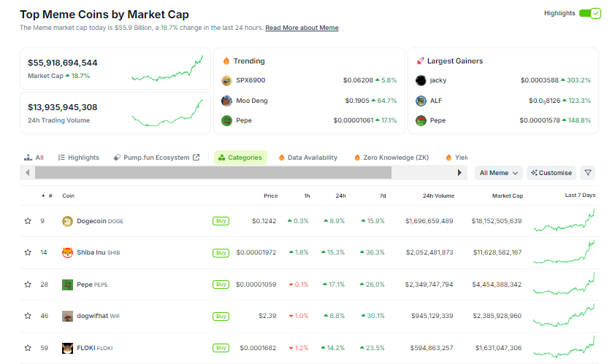
Task: Click the Trending fire icon
Action: point(226,61)
